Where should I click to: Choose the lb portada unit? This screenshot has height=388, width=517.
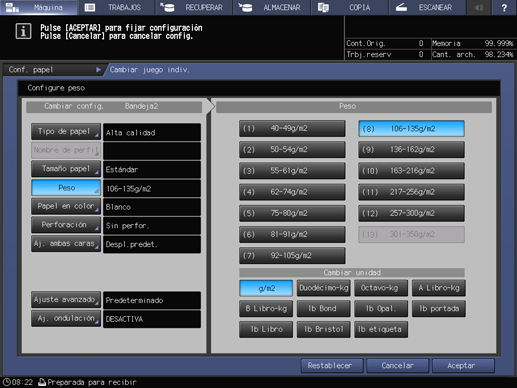click(439, 309)
